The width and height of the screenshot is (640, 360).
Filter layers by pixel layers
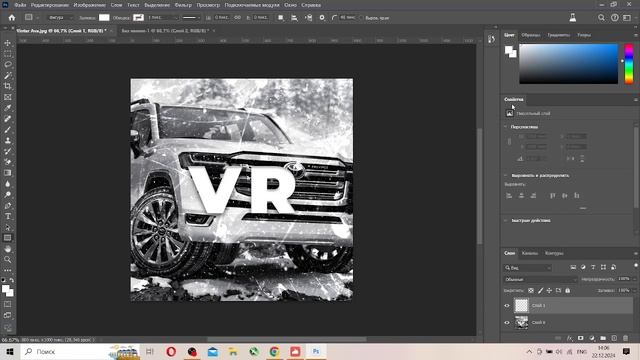(573, 267)
